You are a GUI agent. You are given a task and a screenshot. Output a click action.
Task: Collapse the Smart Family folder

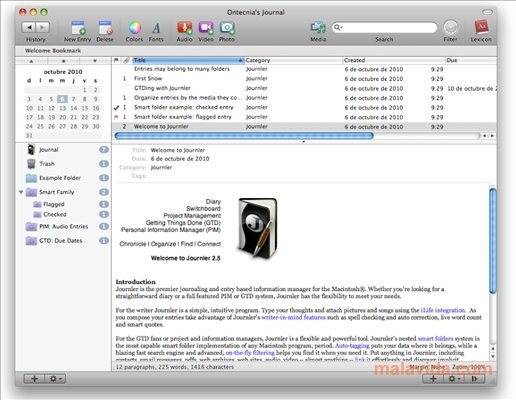click(x=21, y=192)
